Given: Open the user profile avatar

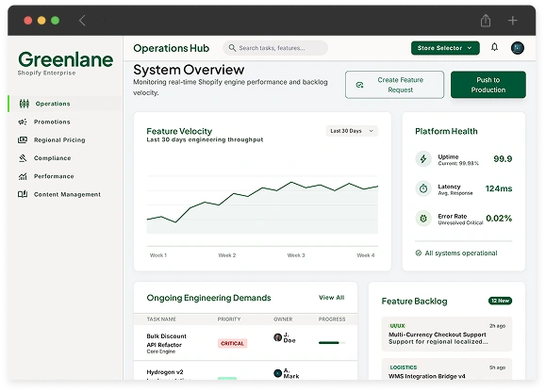Looking at the screenshot, I should (x=518, y=48).
